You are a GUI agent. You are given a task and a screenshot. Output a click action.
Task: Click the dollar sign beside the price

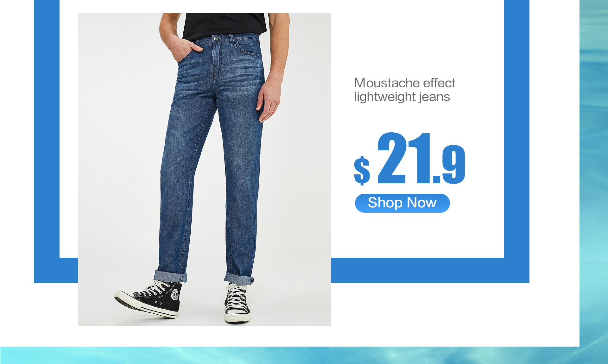pyautogui.click(x=362, y=170)
